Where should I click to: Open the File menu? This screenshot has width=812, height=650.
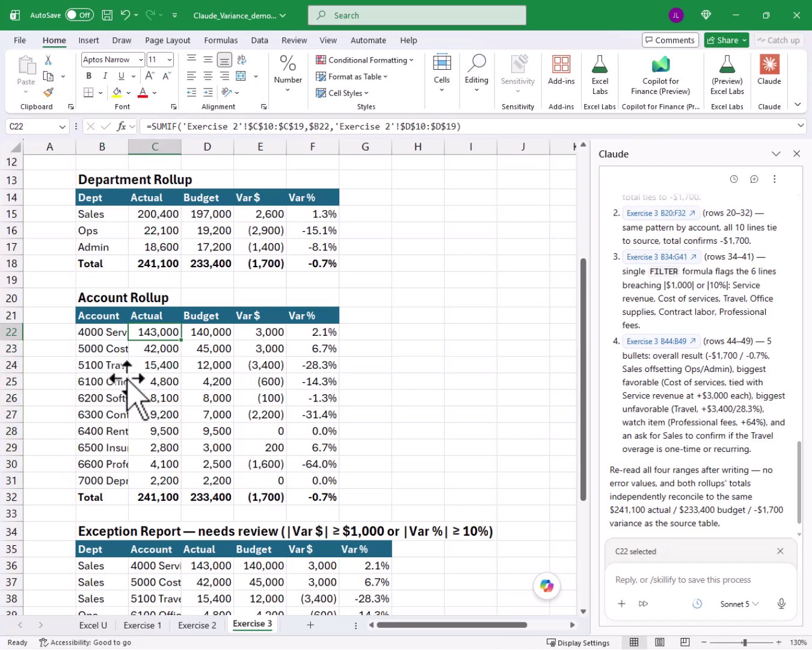20,40
